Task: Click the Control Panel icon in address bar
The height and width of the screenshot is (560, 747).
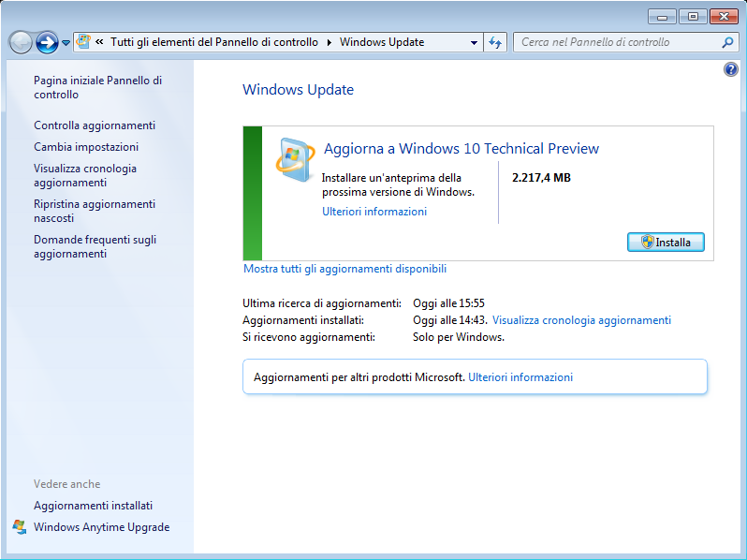Action: pyautogui.click(x=84, y=42)
